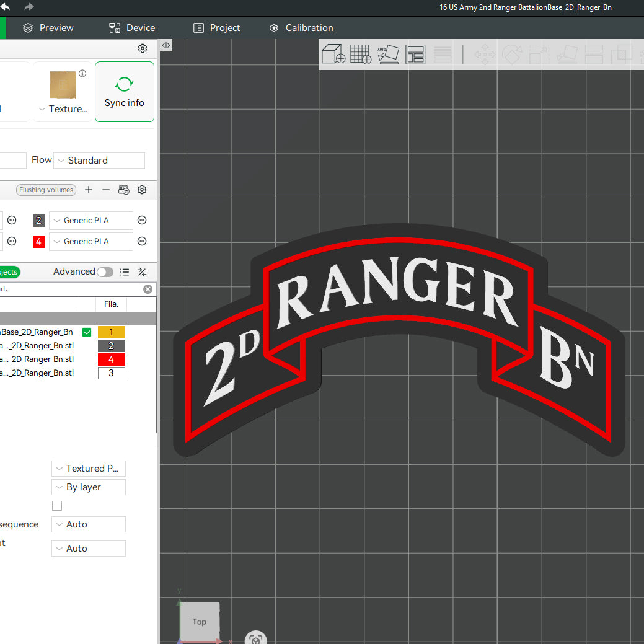
Task: Expand the By layer dropdown
Action: pyautogui.click(x=89, y=487)
